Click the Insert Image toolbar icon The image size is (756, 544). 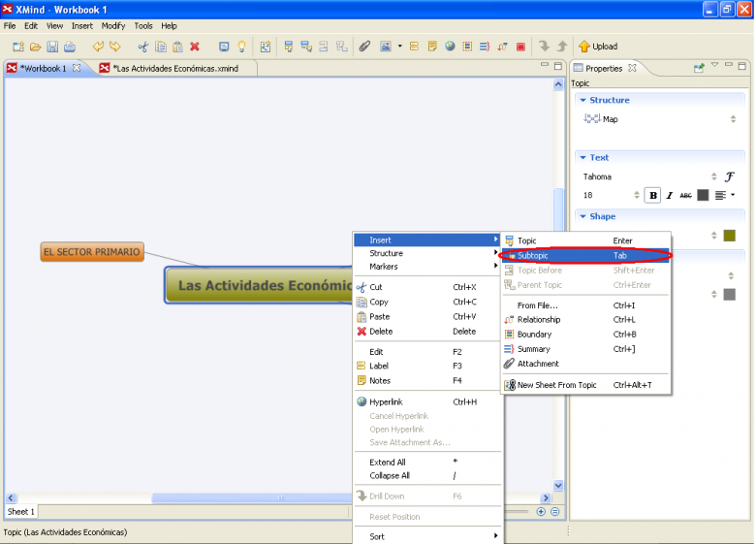pos(385,47)
